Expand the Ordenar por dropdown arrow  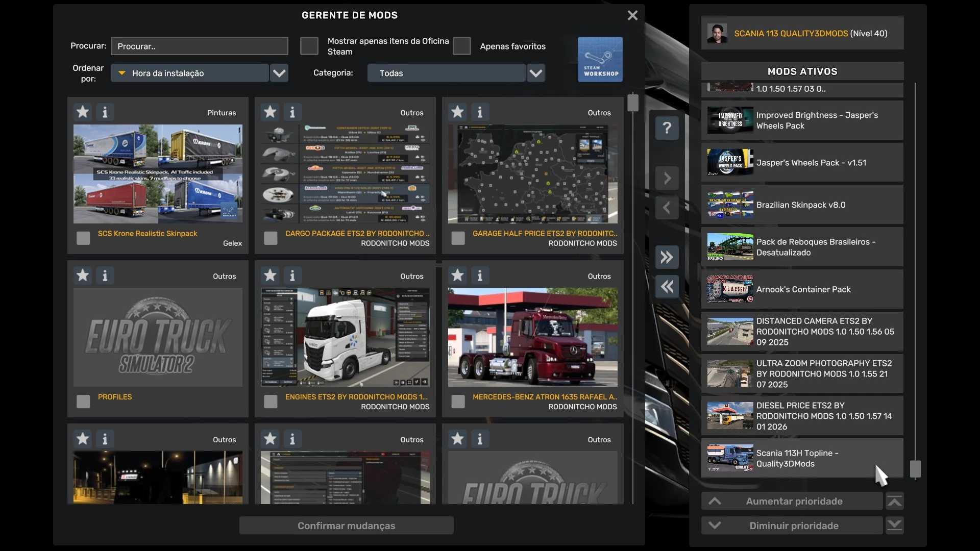[x=279, y=73]
